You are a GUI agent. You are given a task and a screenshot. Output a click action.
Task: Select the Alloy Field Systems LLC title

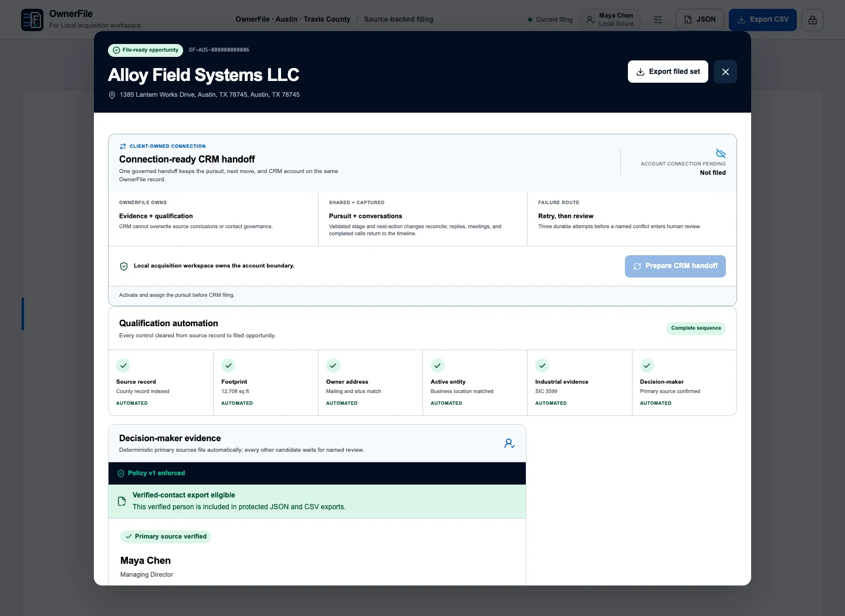click(204, 75)
